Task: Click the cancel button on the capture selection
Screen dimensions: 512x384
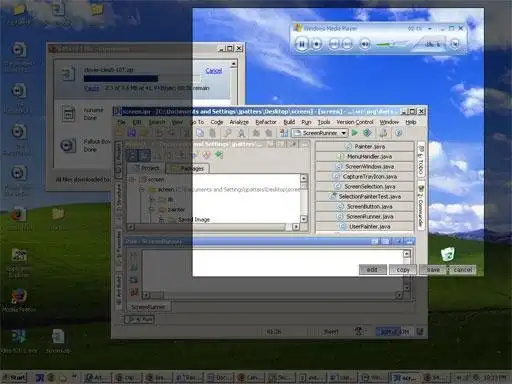Action: point(463,269)
